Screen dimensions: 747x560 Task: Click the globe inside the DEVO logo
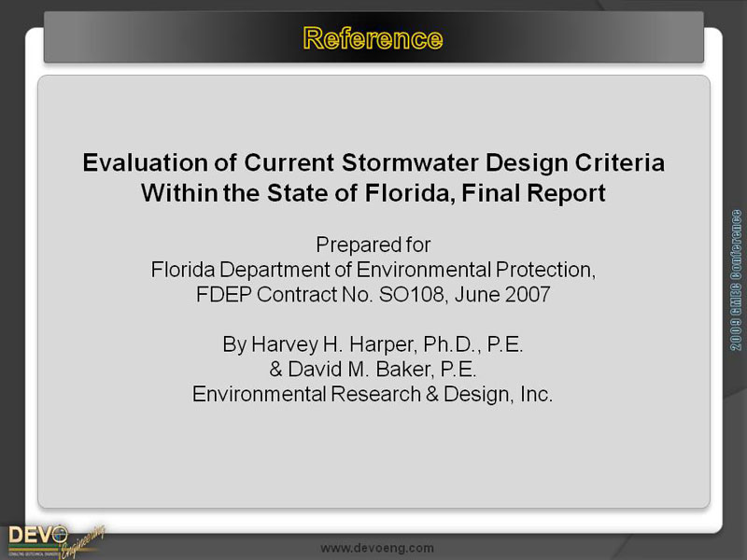[x=61, y=534]
